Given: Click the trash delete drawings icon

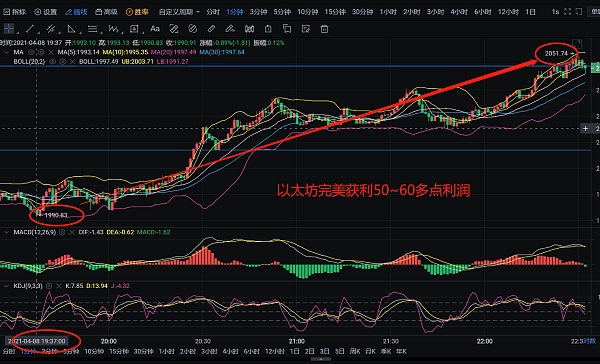Looking at the screenshot, I should tap(324, 29).
